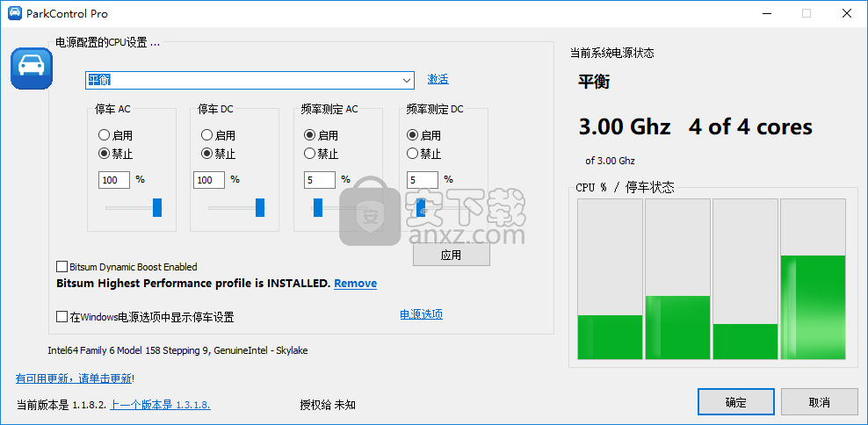The image size is (868, 425).
Task: Click the 频率测定 AC slider handle
Action: tap(318, 207)
